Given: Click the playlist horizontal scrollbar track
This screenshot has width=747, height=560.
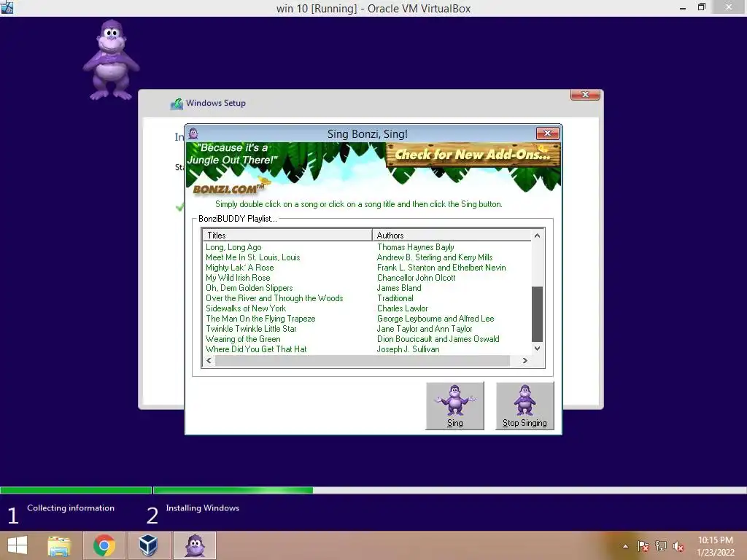Looking at the screenshot, I should 363,360.
